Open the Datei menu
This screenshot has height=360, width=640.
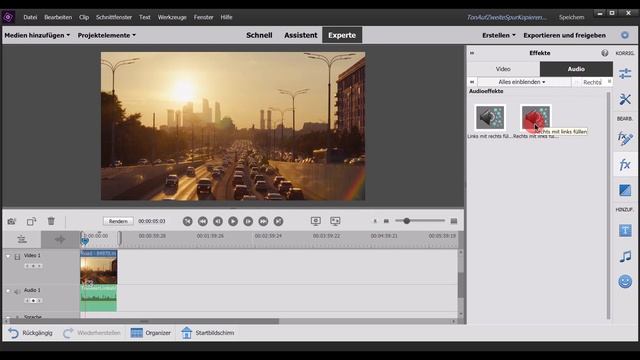(x=30, y=17)
